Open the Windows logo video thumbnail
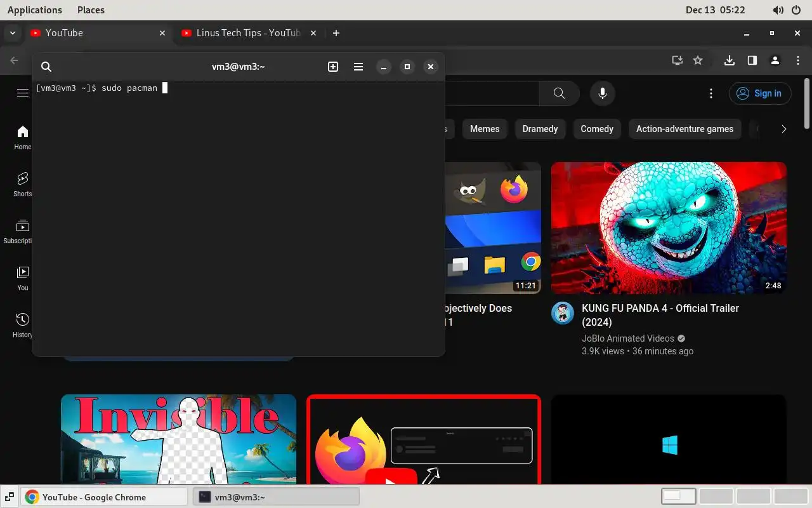 pos(669,439)
